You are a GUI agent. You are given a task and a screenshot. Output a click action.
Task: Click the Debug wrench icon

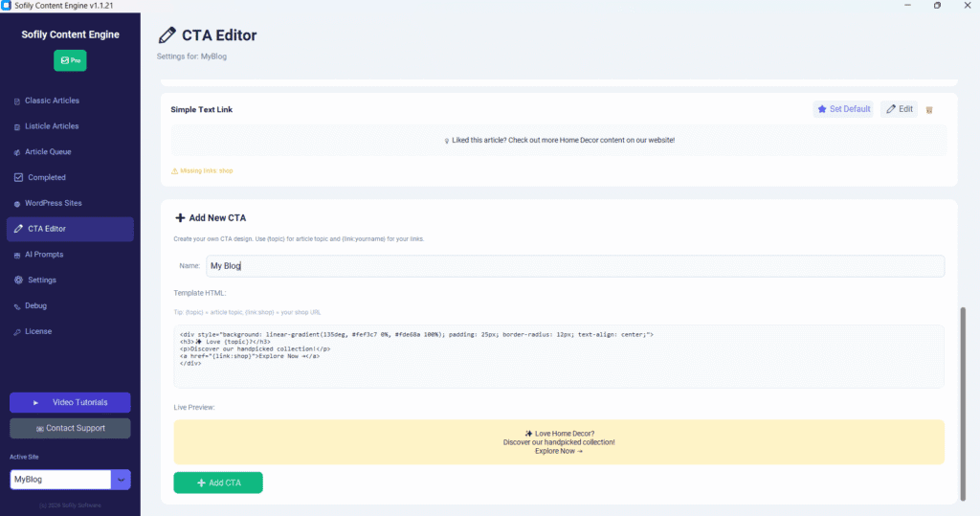point(17,306)
